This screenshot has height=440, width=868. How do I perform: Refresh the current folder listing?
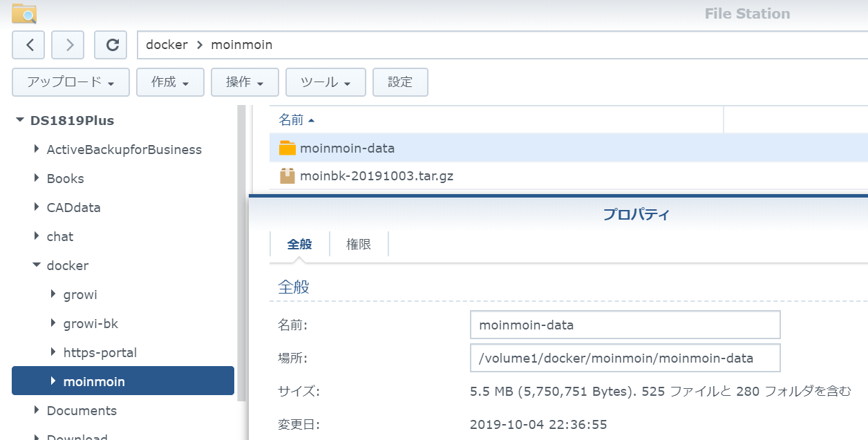click(111, 46)
